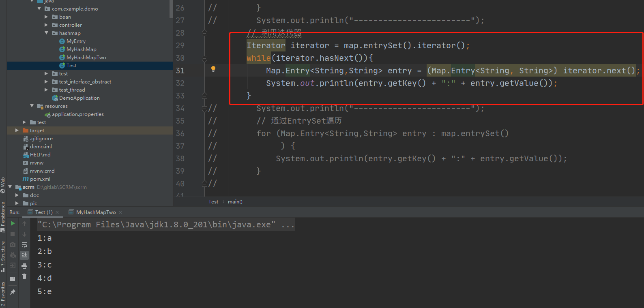The height and width of the screenshot is (308, 644).
Task: Expand the controller package
Action: click(46, 25)
